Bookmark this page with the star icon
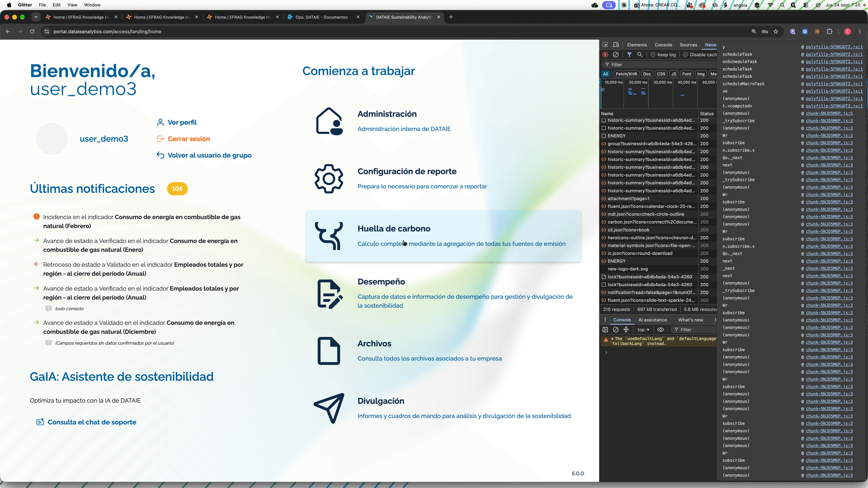868x488 pixels. coord(776,32)
